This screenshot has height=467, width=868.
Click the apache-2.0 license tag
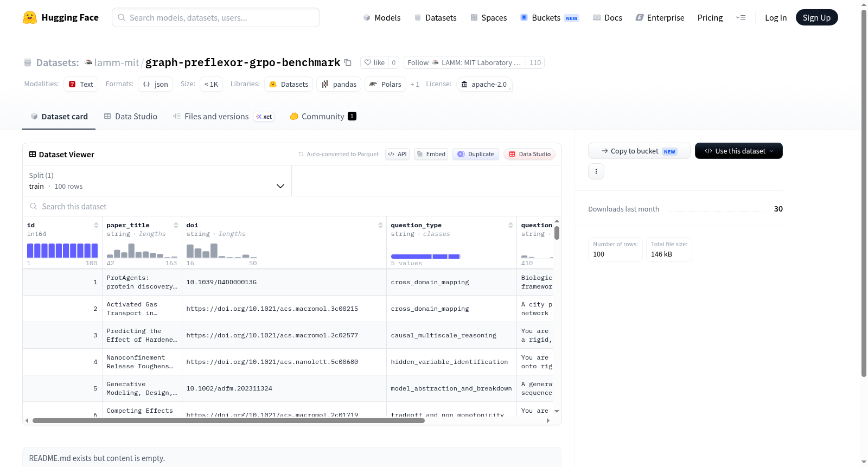484,84
